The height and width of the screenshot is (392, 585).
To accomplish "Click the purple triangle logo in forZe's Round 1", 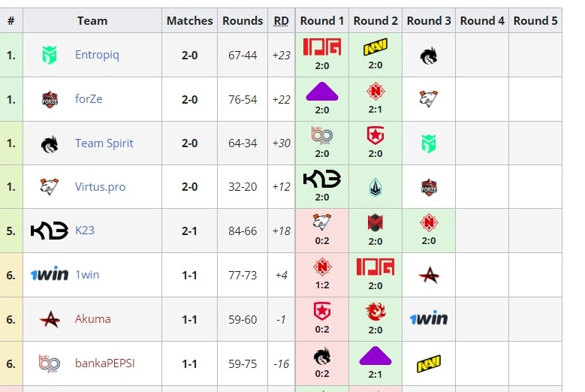I will (x=322, y=92).
